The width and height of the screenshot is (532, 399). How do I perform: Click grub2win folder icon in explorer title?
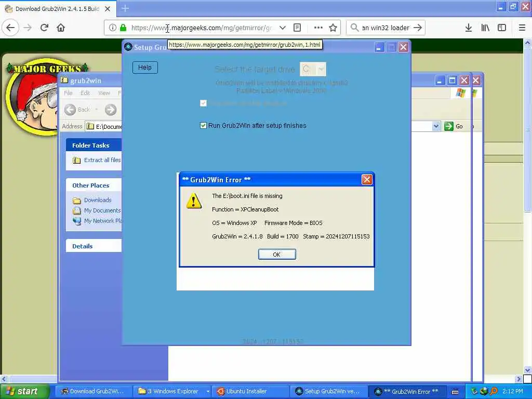(x=64, y=81)
